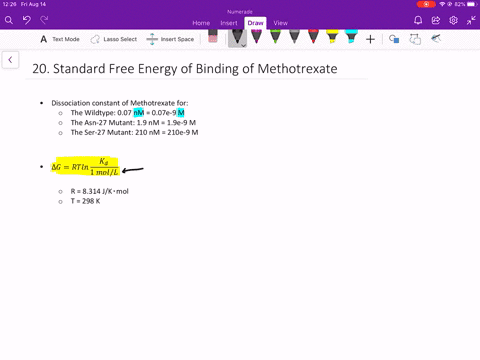This screenshot has width=480, height=360.
Task: Select the cyan highlighter
Action: tap(351, 37)
